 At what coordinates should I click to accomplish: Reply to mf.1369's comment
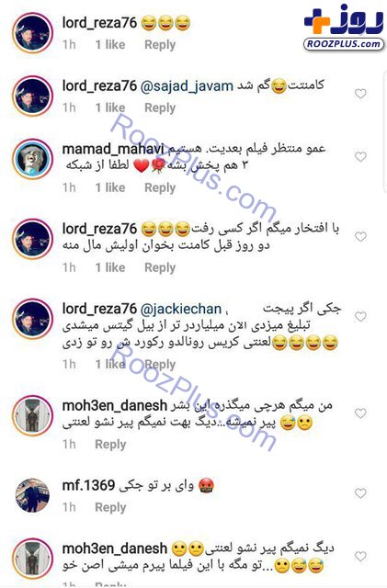(110, 507)
